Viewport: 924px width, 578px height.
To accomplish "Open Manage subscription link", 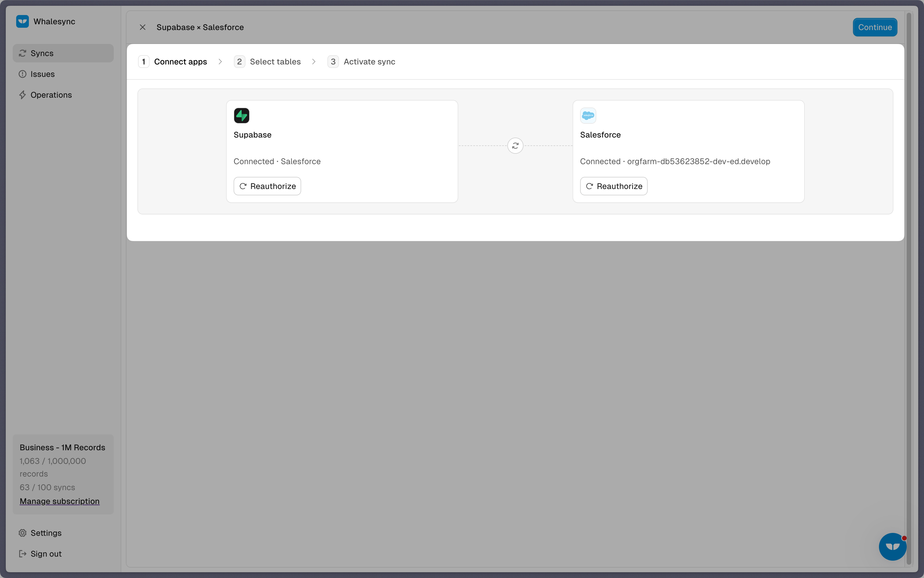I will (x=59, y=501).
